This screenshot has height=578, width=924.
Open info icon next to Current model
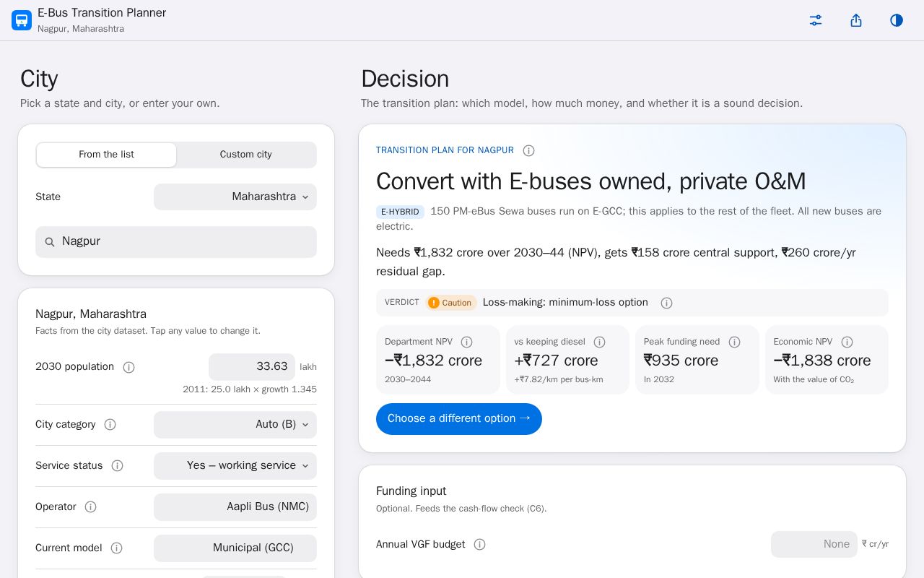116,548
